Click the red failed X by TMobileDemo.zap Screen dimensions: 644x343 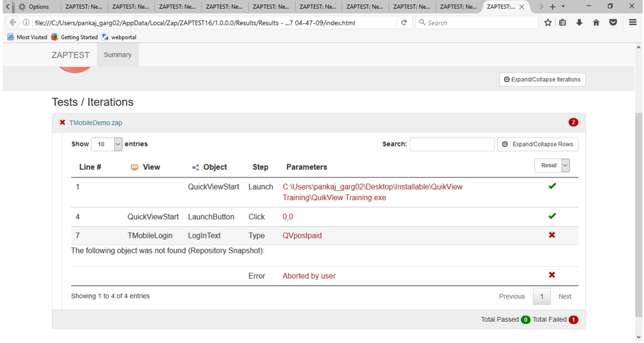pyautogui.click(x=62, y=122)
